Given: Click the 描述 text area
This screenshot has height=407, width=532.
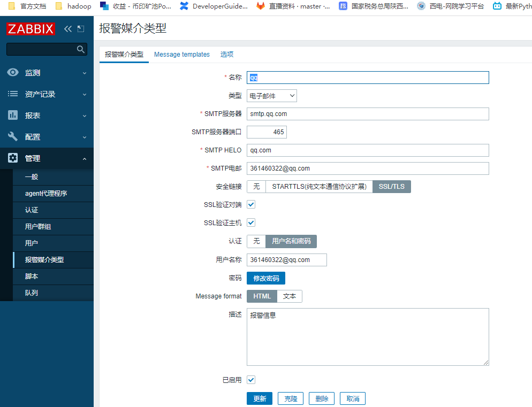Looking at the screenshot, I should pos(368,337).
